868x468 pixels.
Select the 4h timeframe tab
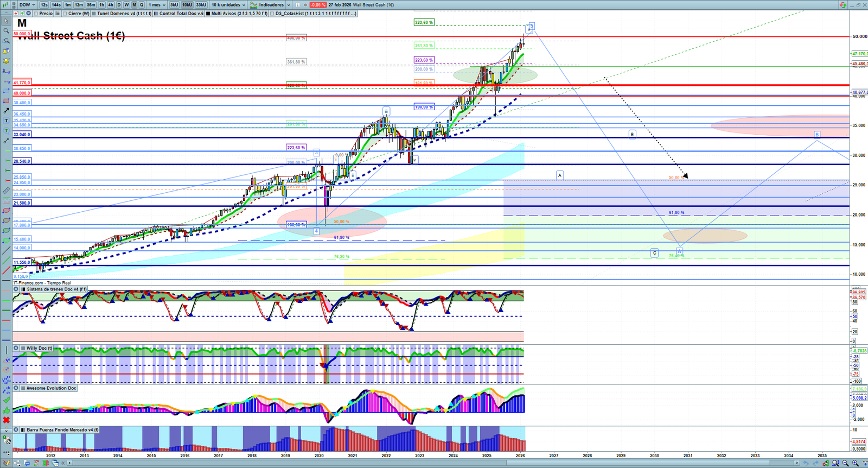(111, 5)
